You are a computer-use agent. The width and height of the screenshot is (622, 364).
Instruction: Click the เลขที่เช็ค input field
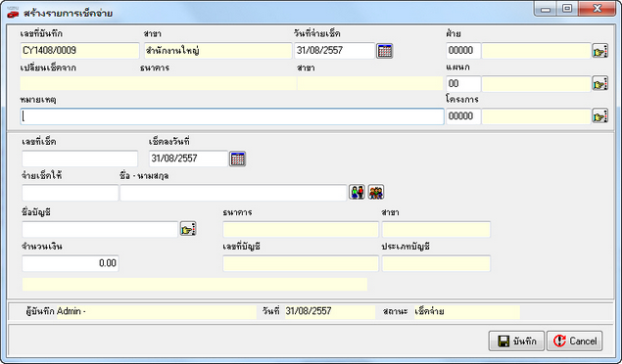click(79, 159)
